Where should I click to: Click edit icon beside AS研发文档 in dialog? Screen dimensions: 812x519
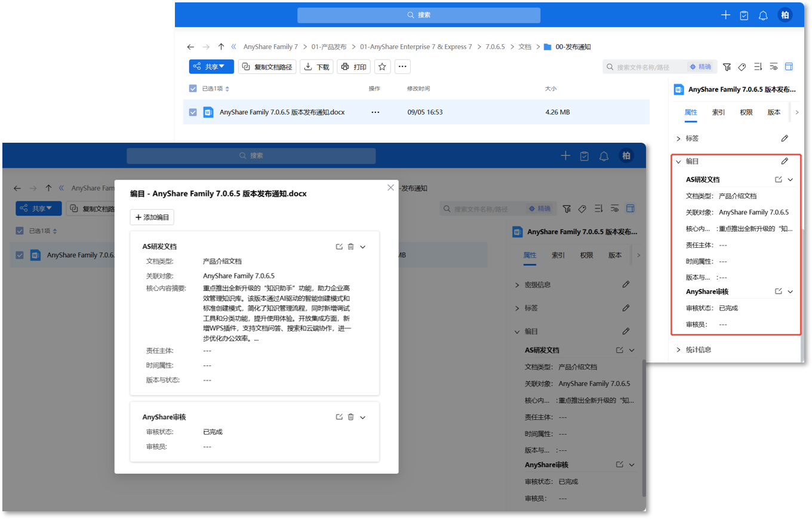click(x=339, y=247)
